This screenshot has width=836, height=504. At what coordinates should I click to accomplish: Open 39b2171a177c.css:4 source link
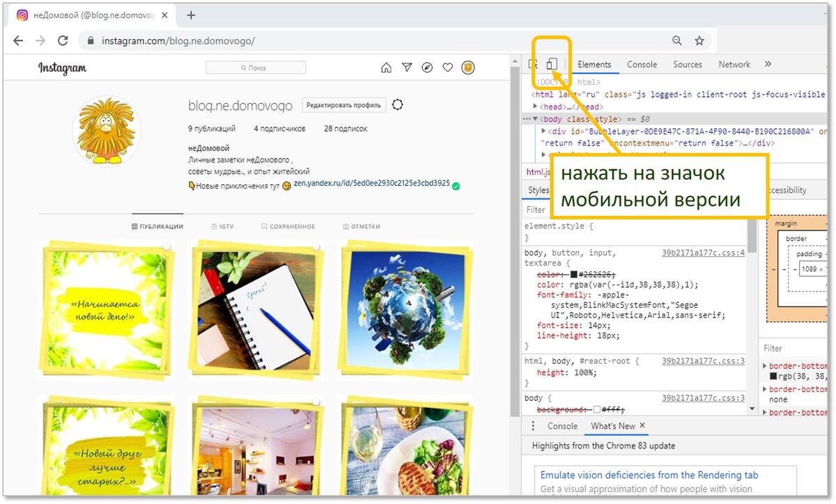point(703,253)
